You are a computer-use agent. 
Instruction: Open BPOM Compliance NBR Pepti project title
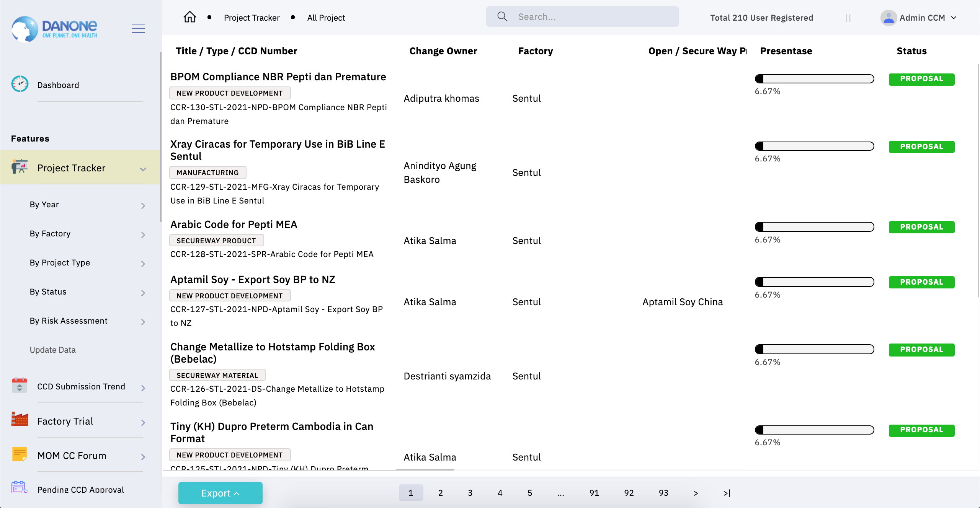coord(278,77)
